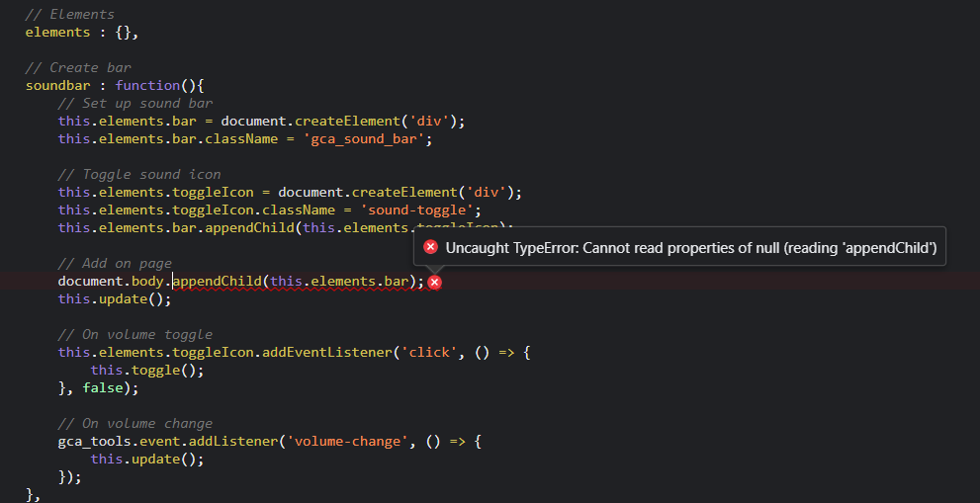Click the 'soundbar : function(){' line

115,86
